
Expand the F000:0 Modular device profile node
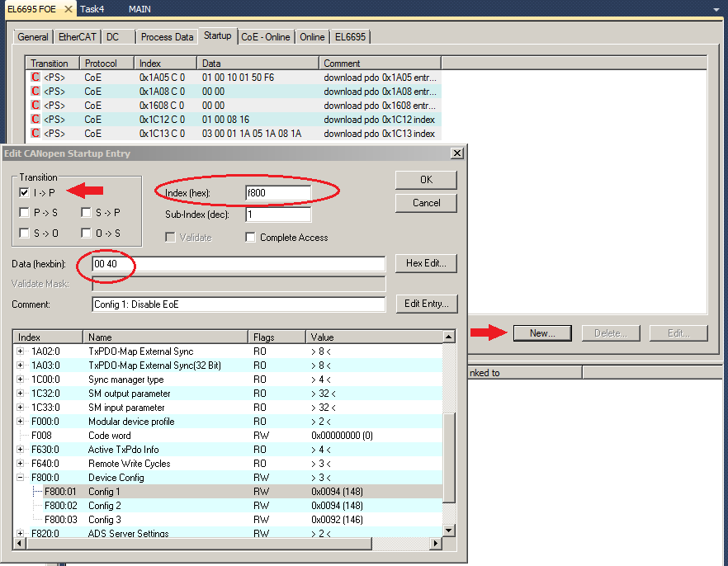(20, 422)
